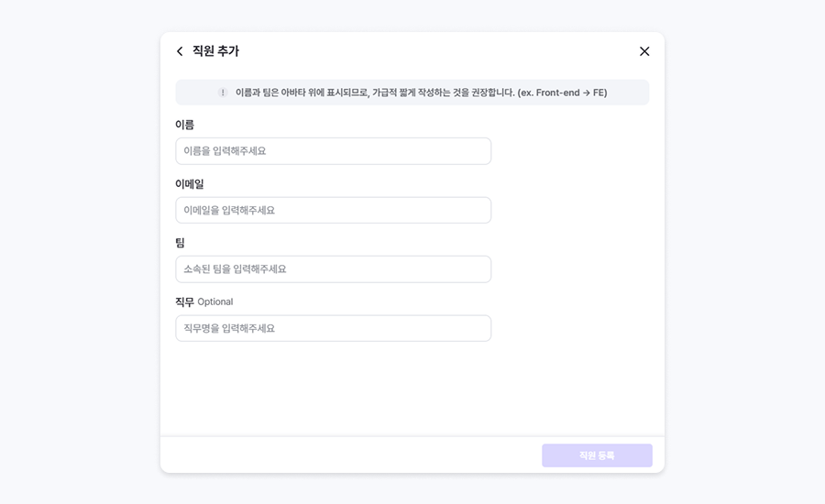Image resolution: width=825 pixels, height=504 pixels.
Task: Focus the 직무 input field
Action: point(333,328)
